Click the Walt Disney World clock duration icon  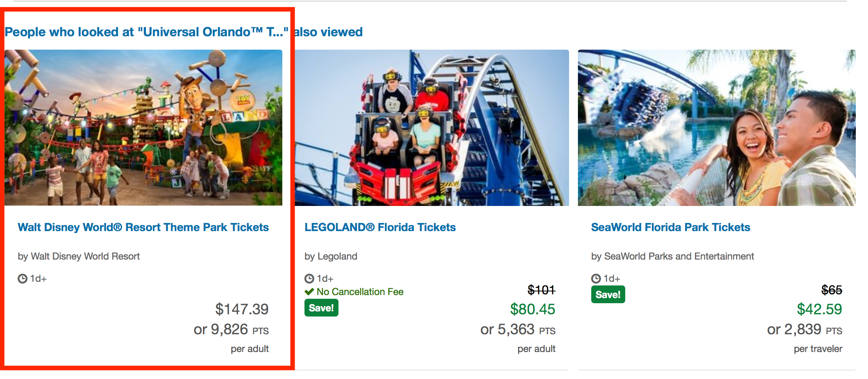point(23,278)
